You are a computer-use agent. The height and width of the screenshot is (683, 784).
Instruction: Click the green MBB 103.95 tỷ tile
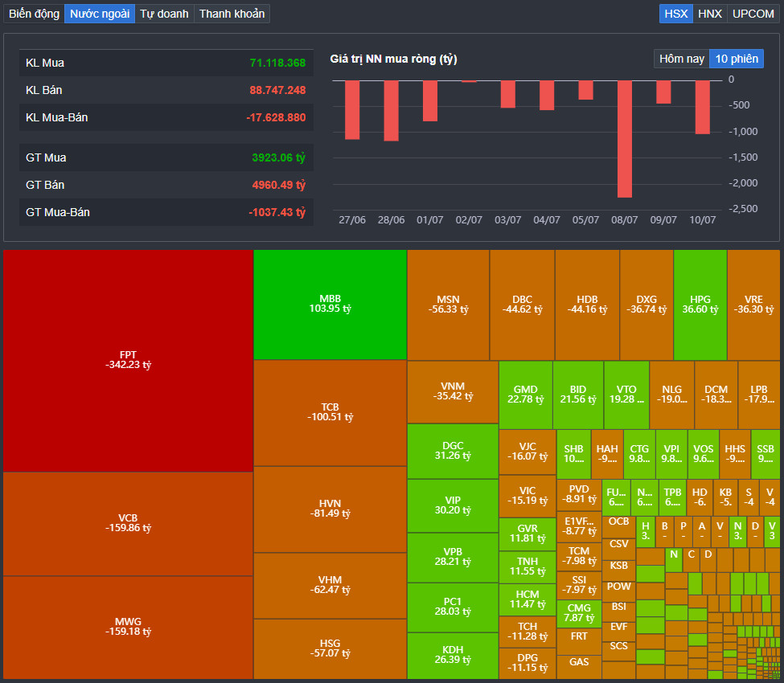click(330, 305)
